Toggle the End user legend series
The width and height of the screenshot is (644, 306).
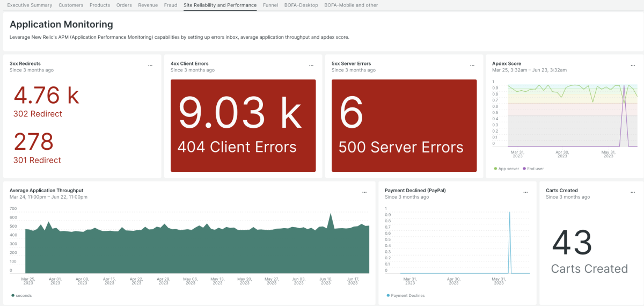532,169
